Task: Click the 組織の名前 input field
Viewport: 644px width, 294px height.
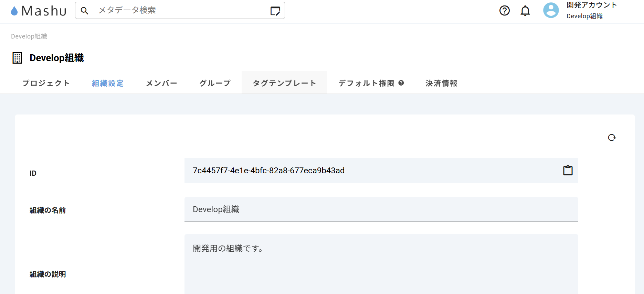Action: tap(381, 209)
